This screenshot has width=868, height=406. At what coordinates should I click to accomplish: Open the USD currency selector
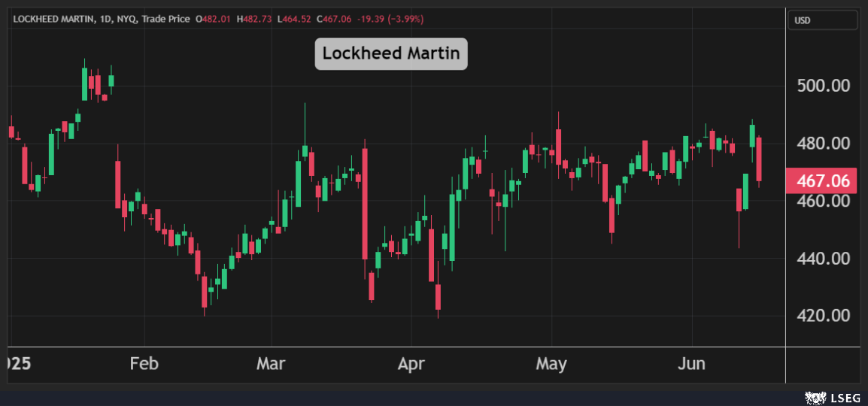pos(822,20)
